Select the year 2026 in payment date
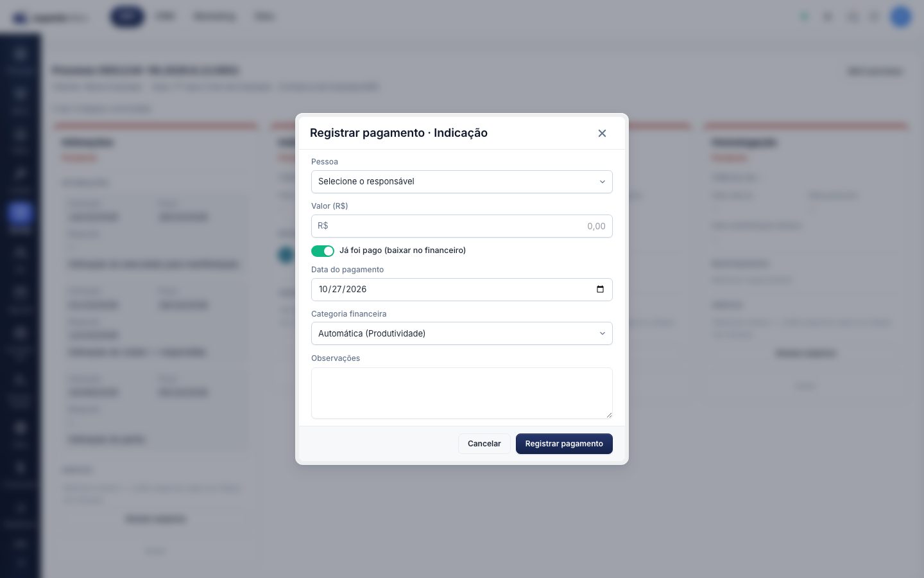 [356, 290]
